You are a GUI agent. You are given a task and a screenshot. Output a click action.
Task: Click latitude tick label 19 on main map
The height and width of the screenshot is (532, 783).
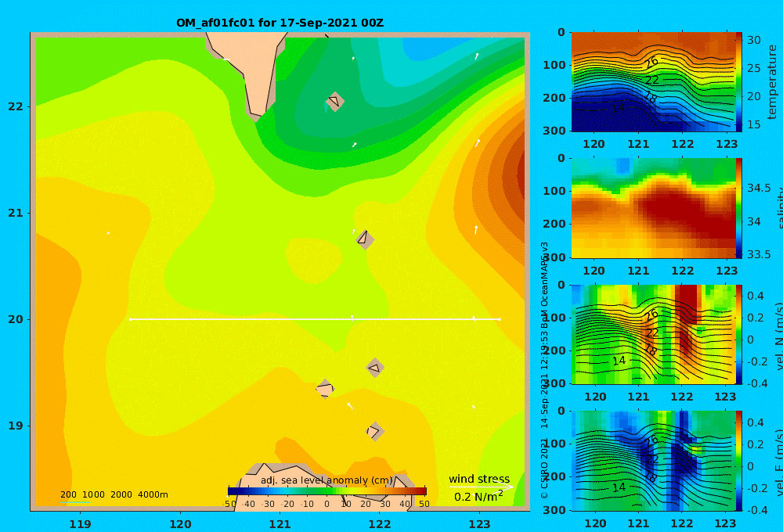pos(16,426)
